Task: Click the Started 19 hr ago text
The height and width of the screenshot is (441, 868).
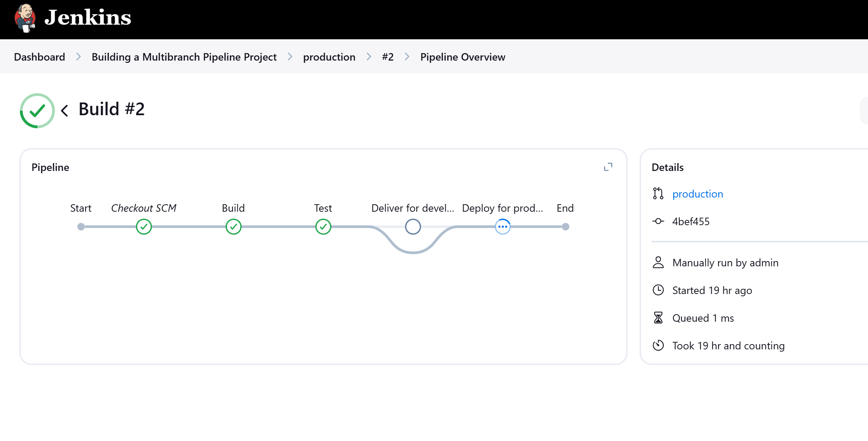Action: click(x=712, y=290)
